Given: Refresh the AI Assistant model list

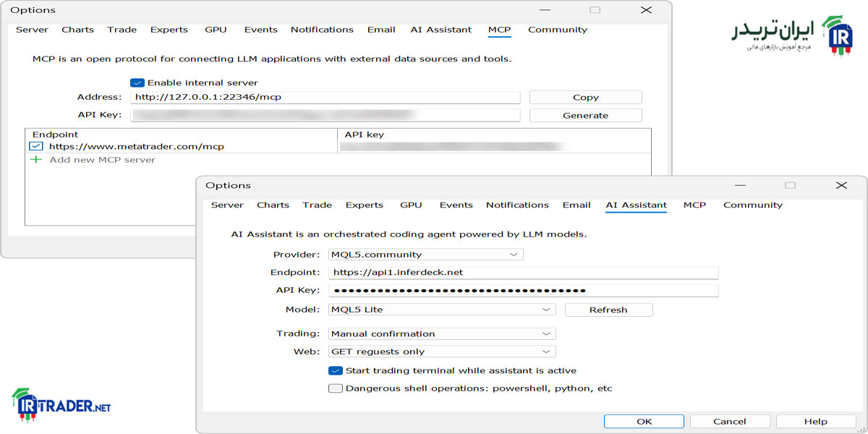Looking at the screenshot, I should 608,310.
